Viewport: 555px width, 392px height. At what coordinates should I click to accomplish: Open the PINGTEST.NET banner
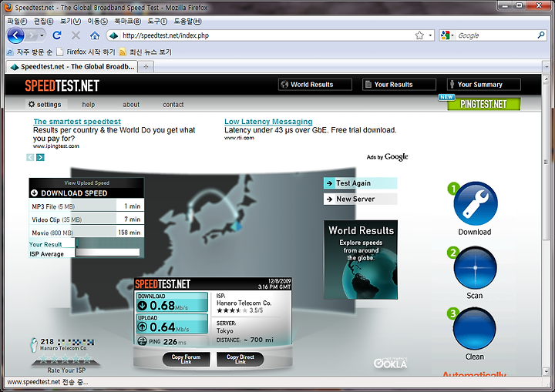(483, 104)
